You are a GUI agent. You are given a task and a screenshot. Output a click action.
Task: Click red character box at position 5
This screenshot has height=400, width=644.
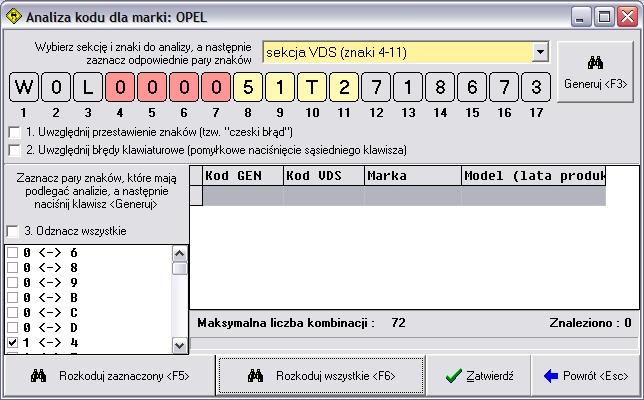point(152,87)
